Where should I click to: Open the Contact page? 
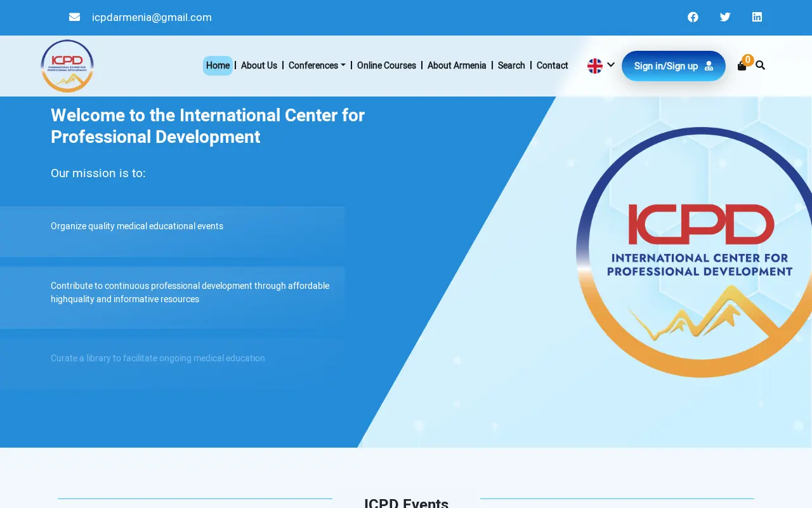(552, 65)
